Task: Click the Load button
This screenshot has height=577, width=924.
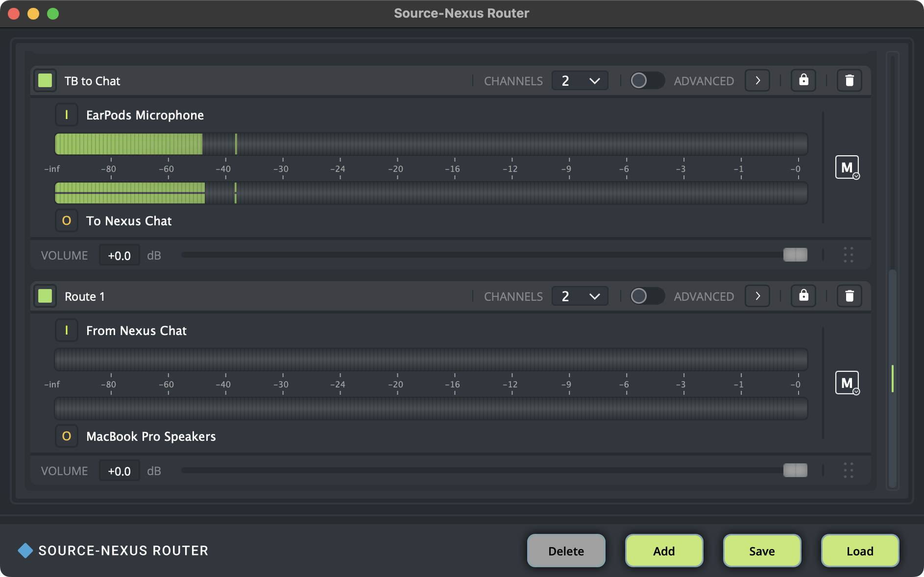Action: click(x=860, y=551)
